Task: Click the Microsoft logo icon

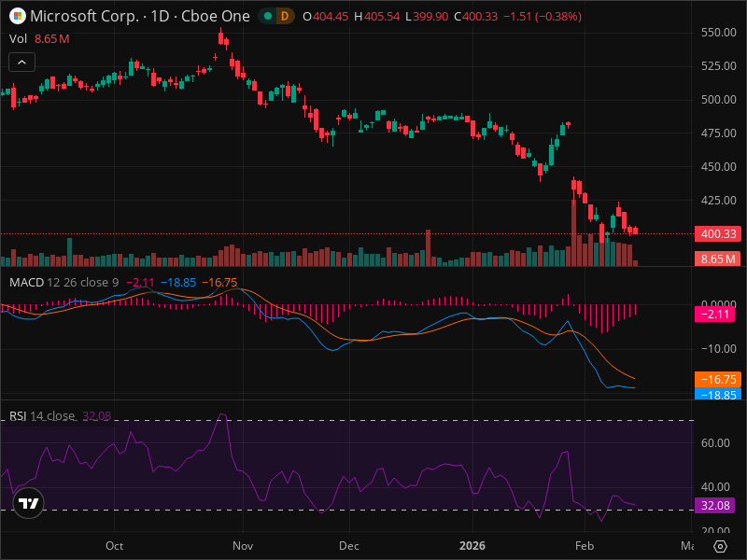Action: coord(18,16)
